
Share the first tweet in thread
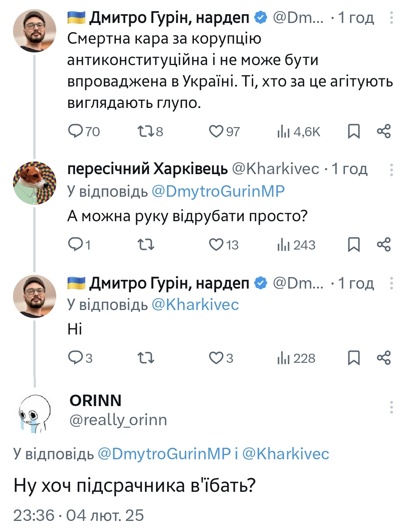coord(384,131)
